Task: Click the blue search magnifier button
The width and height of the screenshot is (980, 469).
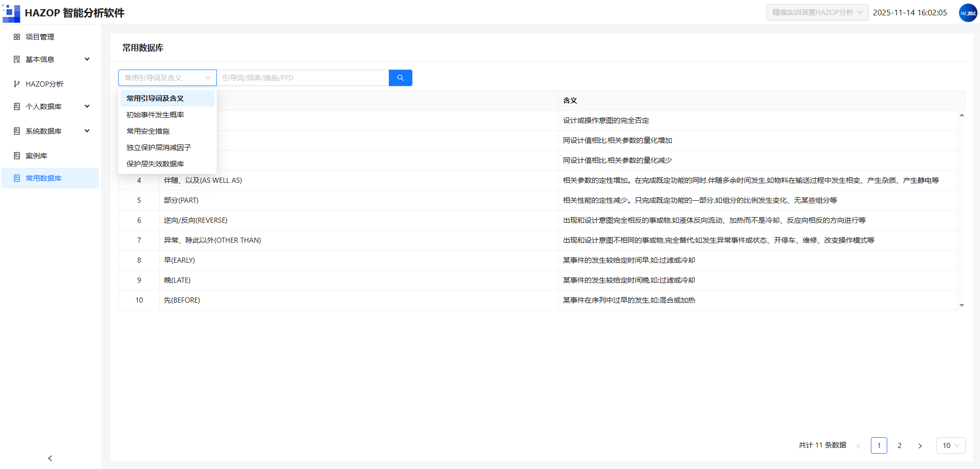Action: [x=400, y=78]
